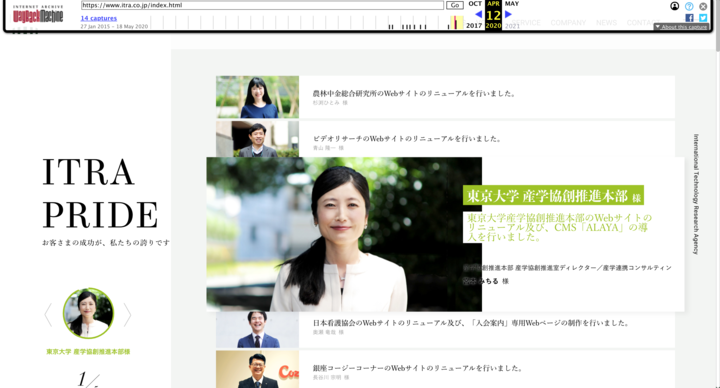Viewport: 720px width, 388px height.
Task: Click 日本看護協会 case photo thumbnail
Action: (257, 330)
